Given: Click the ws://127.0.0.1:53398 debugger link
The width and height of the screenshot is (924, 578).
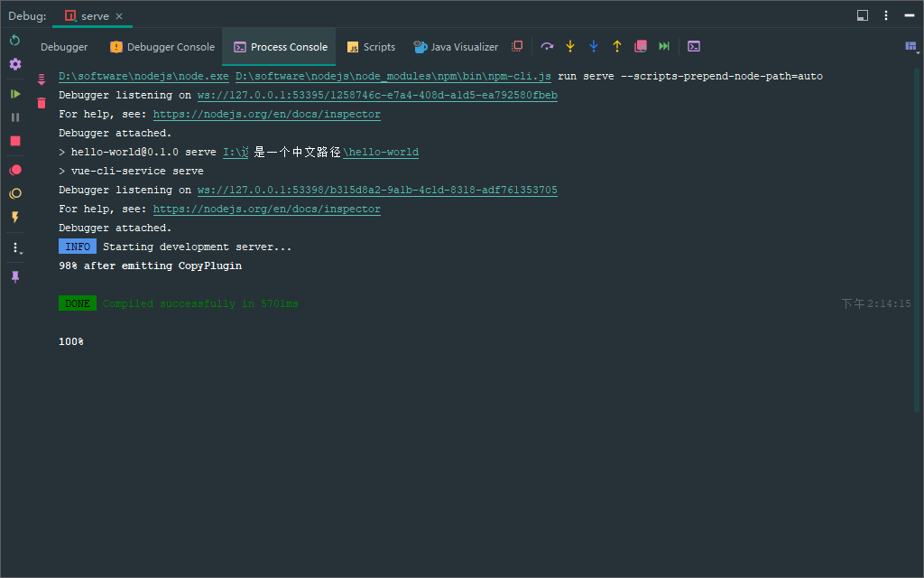Looking at the screenshot, I should point(377,190).
